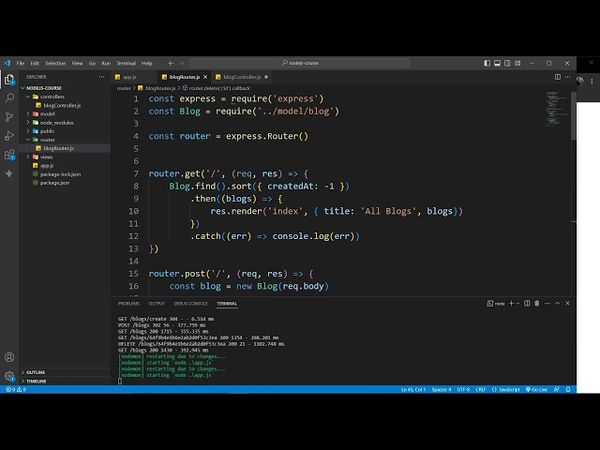The height and width of the screenshot is (450, 600).
Task: Split the terminal
Action: [527, 303]
